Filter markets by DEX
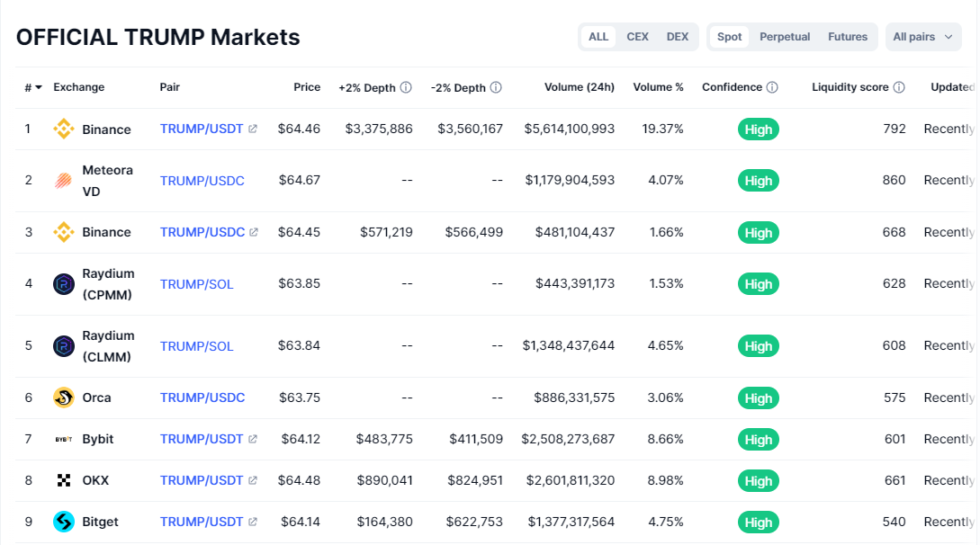This screenshot has height=545, width=980. click(677, 37)
